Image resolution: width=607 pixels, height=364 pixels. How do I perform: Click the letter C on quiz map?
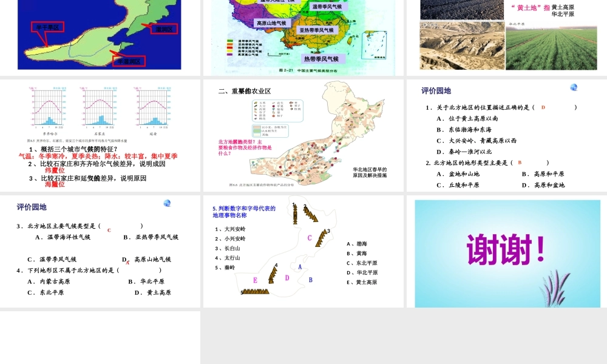click(x=310, y=238)
